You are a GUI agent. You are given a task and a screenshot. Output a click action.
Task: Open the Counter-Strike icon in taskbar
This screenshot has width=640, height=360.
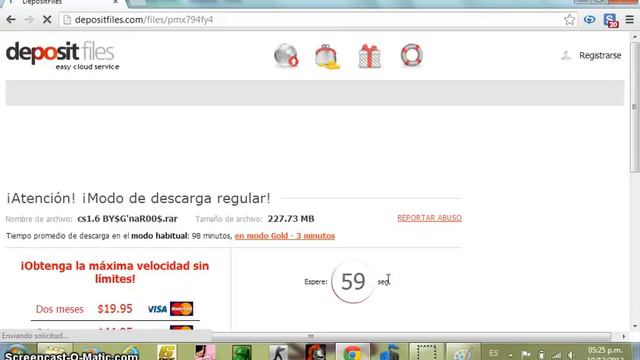point(278,352)
